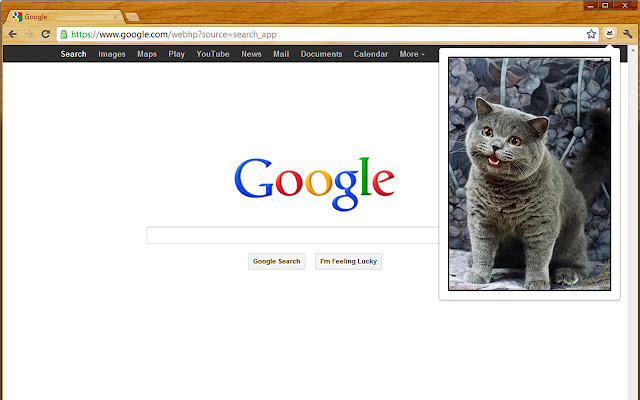Open Mail from the top bar

pos(281,54)
